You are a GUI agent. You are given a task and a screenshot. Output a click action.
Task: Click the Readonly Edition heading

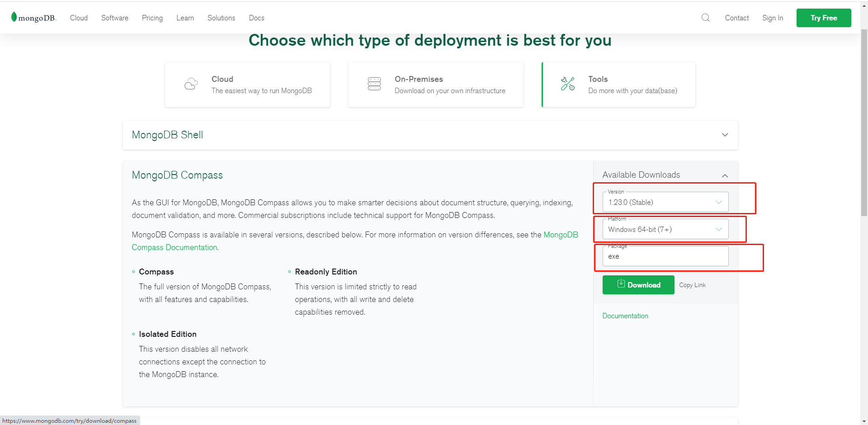coord(326,272)
